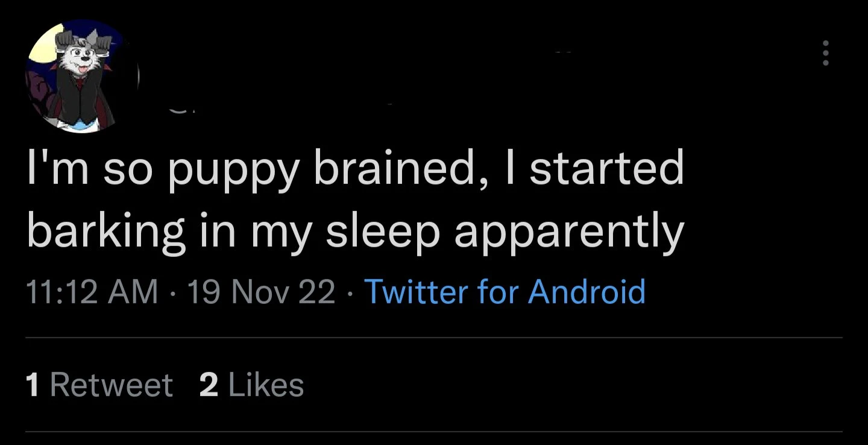The width and height of the screenshot is (868, 445).
Task: Click the word "Twitter" in source label
Action: [x=417, y=291]
